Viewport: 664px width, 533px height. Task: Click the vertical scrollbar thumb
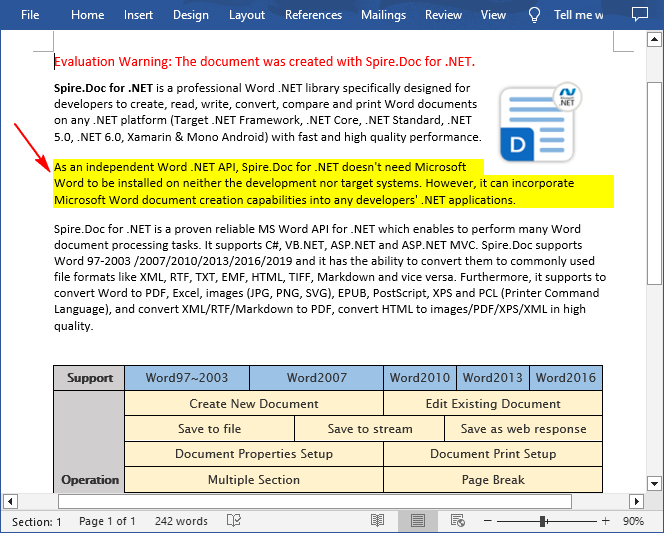(654, 183)
